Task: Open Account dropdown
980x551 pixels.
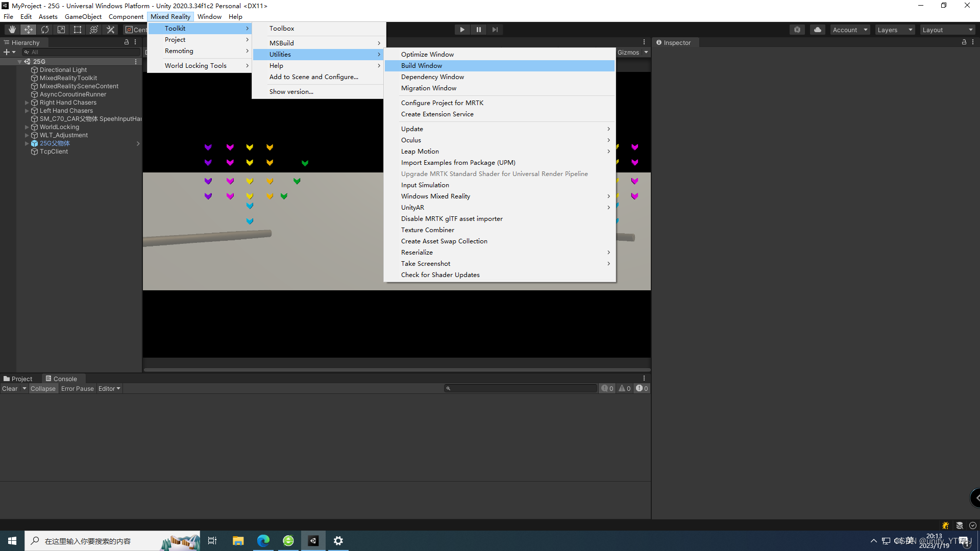Action: coord(850,30)
